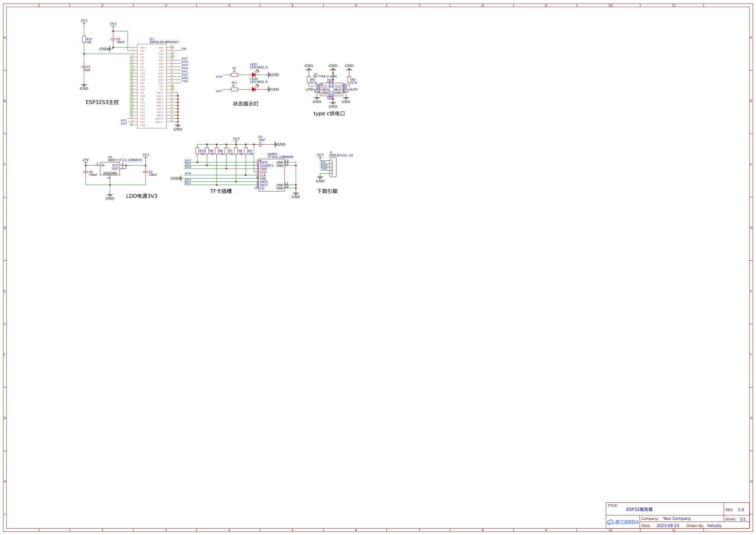The image size is (756, 535).
Task: Select capacitor C3 100nF symbol
Action: tap(113, 39)
